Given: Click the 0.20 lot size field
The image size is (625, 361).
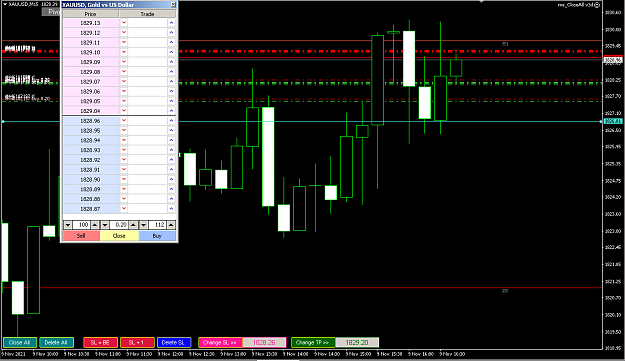Looking at the screenshot, I should [x=119, y=225].
